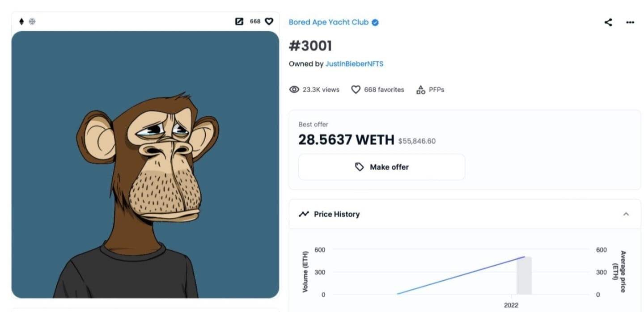
Task: Click the PFPs category icon
Action: point(420,89)
